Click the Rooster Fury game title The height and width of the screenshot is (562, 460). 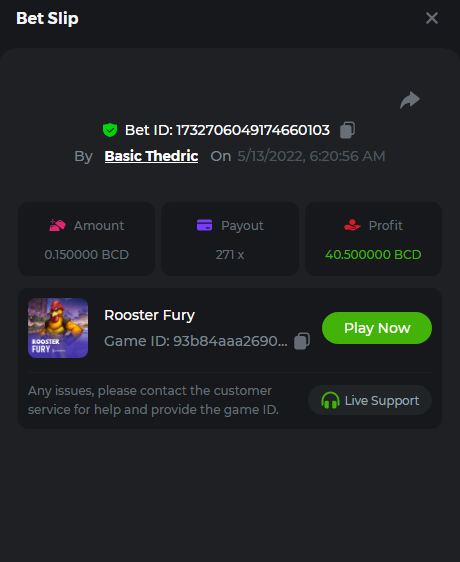click(149, 315)
